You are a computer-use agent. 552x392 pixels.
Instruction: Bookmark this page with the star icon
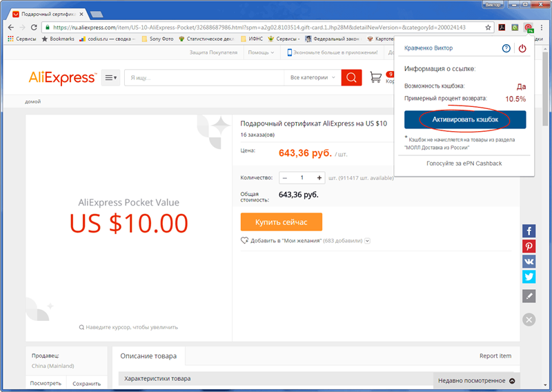(x=488, y=28)
